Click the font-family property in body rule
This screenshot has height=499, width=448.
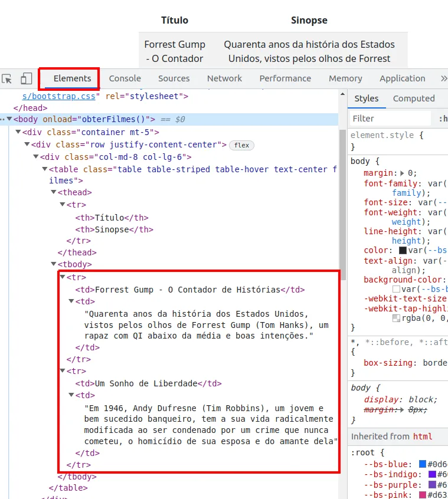[x=391, y=183]
